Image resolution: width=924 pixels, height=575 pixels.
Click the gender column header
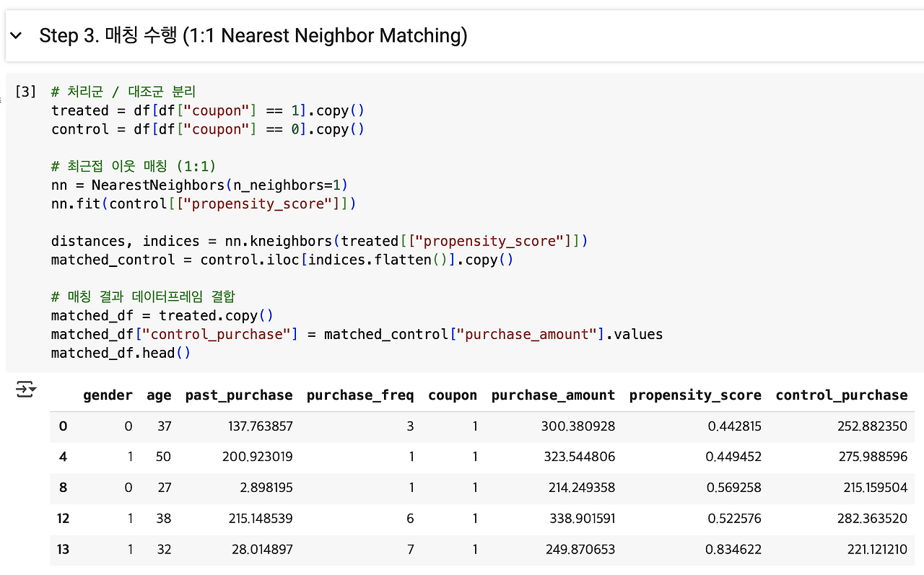pos(108,395)
